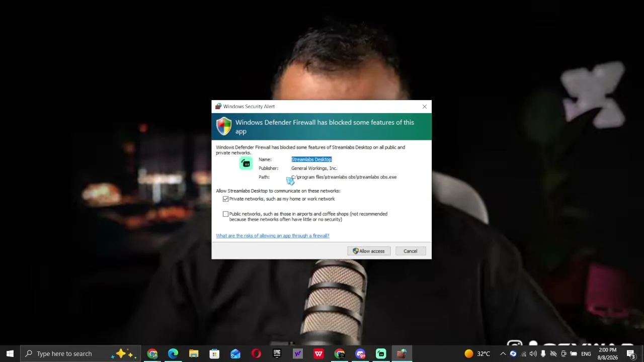Open the Chrome icon beside the Edge icon
This screenshot has width=644, height=362.
point(152,354)
